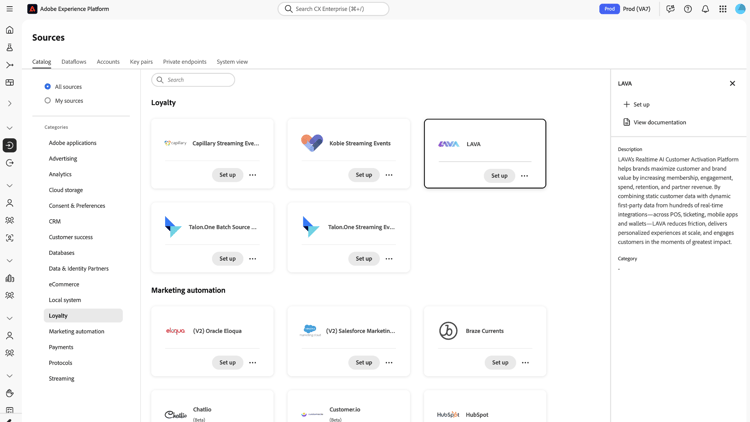The image size is (750, 422).
Task: Switch to the System view tab
Action: click(232, 62)
